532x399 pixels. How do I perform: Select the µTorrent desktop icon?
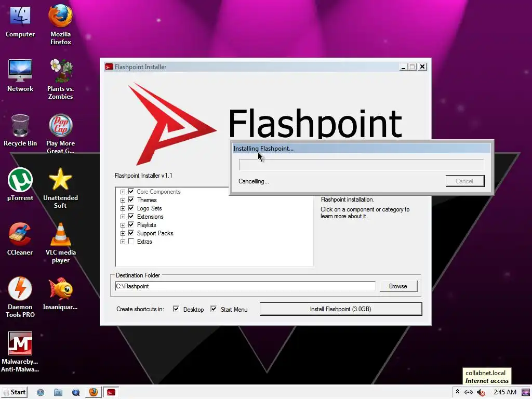tap(20, 185)
